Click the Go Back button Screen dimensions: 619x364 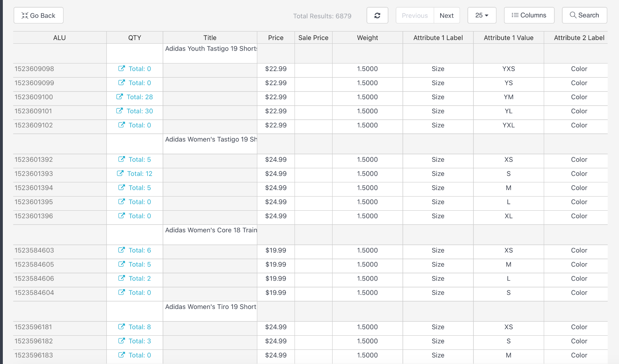point(38,15)
